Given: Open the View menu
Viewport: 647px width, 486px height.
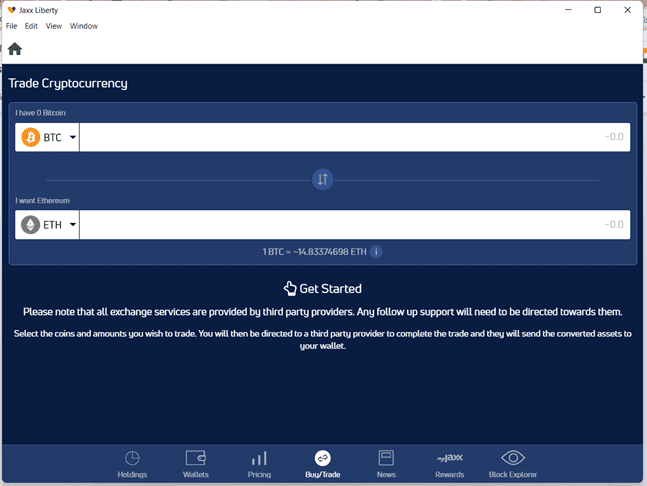Looking at the screenshot, I should click(54, 26).
